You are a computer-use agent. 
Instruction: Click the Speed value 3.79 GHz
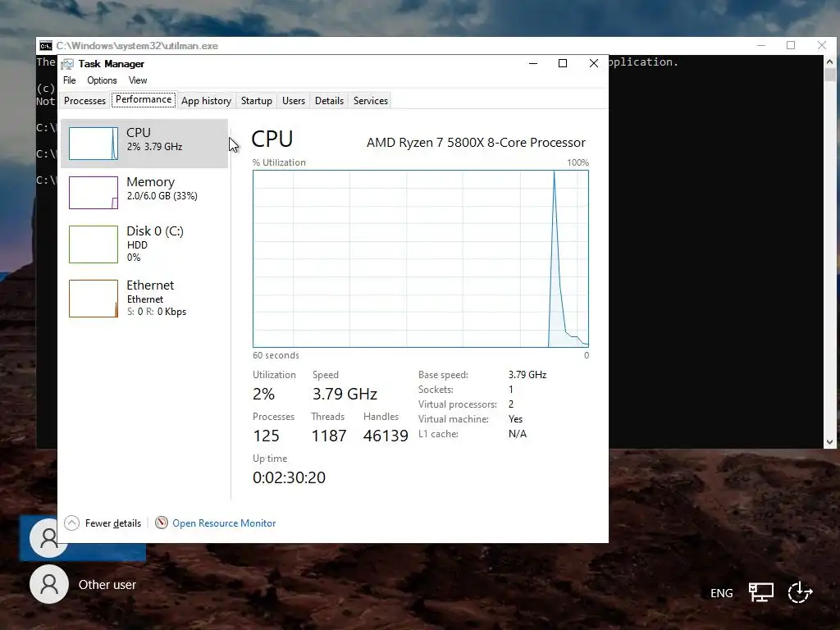[345, 394]
